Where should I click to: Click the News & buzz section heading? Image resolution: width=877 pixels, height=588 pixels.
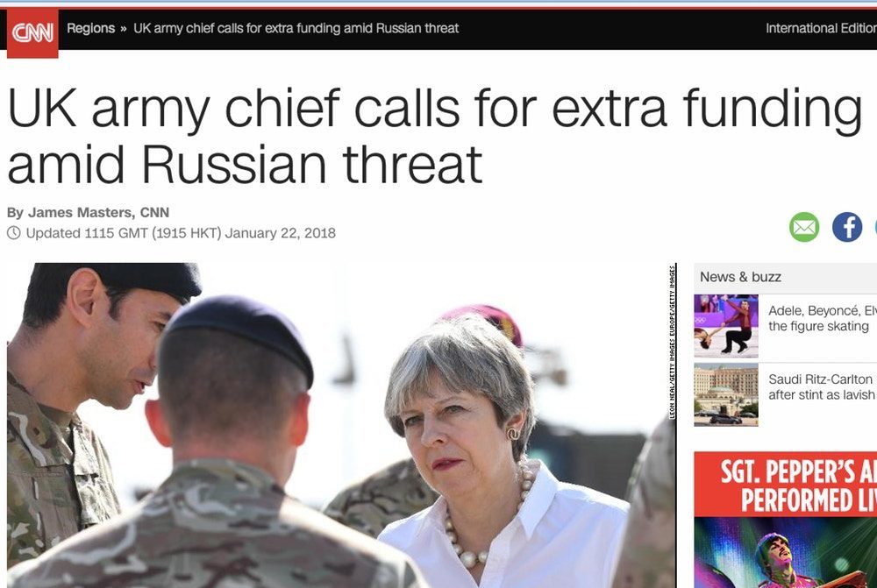[x=740, y=277]
